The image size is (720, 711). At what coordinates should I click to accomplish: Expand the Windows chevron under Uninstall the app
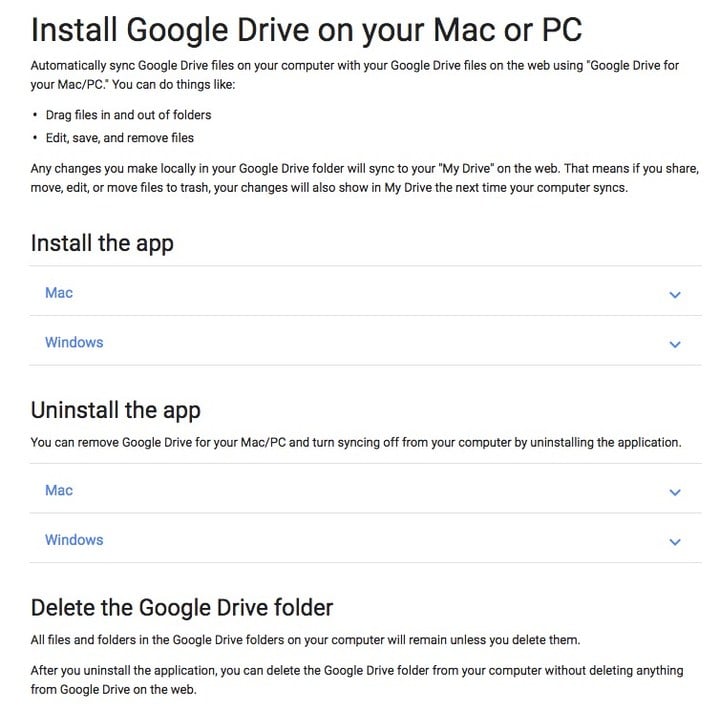click(675, 542)
